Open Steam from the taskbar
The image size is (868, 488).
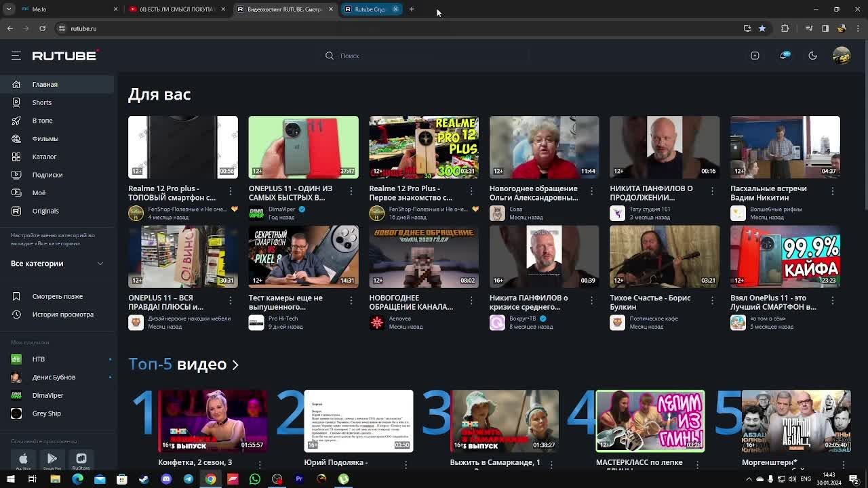tap(144, 479)
